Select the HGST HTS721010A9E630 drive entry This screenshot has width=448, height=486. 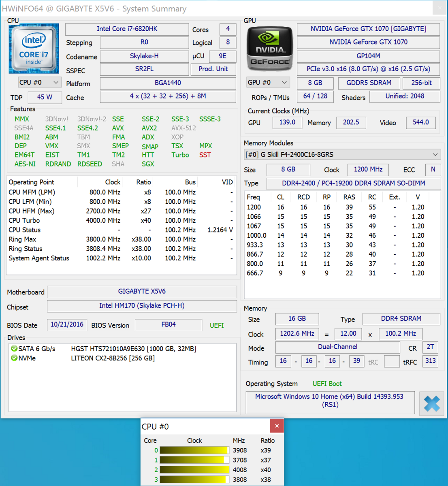(x=133, y=349)
